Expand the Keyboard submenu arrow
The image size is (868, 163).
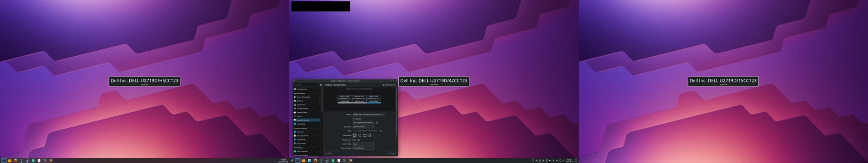[x=319, y=101]
